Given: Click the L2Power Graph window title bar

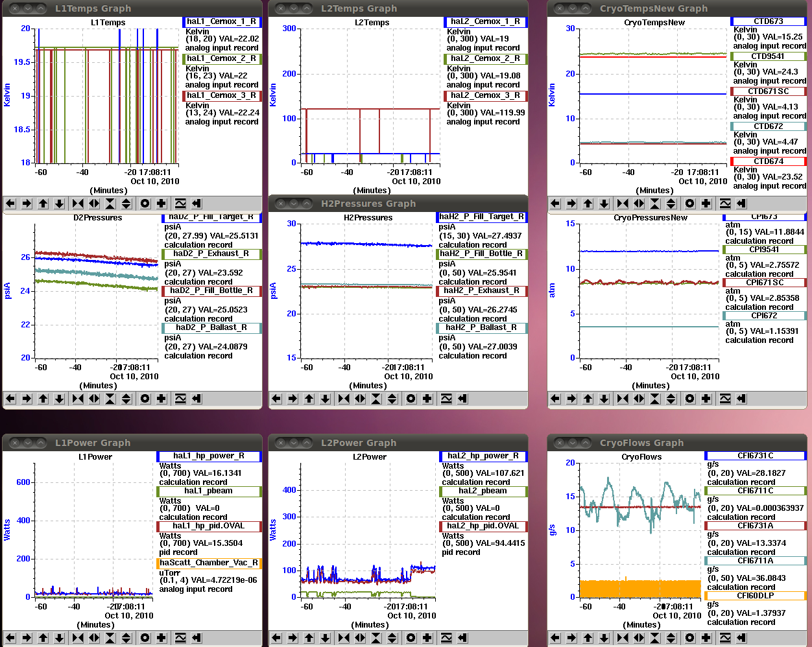Looking at the screenshot, I should click(x=398, y=443).
